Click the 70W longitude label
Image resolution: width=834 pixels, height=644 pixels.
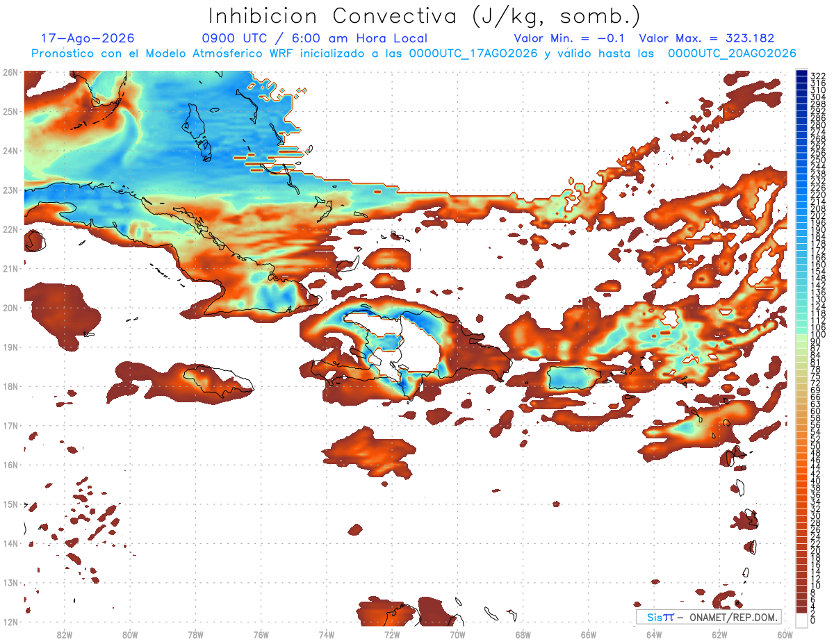pos(457,634)
